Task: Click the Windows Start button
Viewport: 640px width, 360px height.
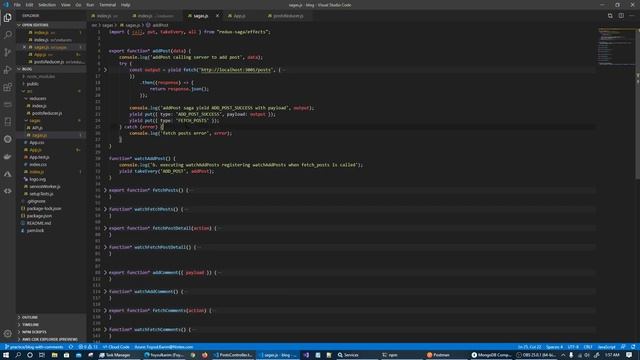Action: [x=6, y=355]
